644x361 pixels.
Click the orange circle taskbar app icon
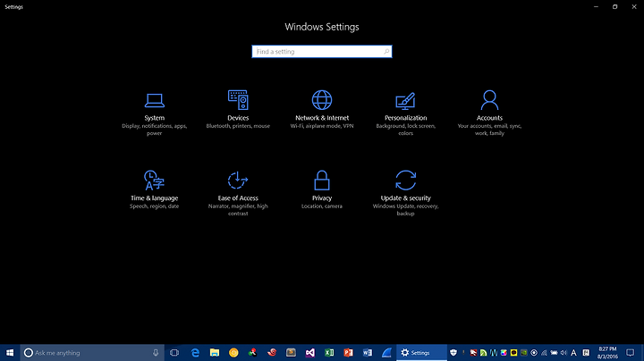pos(233,353)
